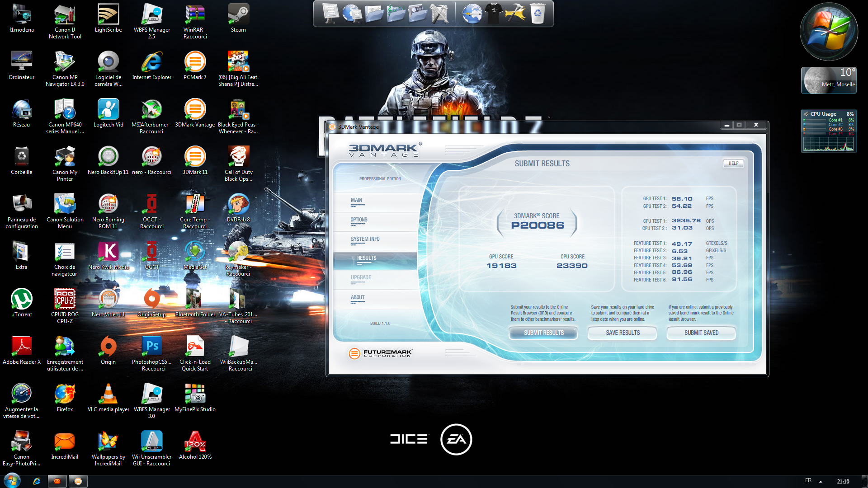Open the µTorrent desktop icon
Screen dimensions: 868x488
tap(21, 299)
